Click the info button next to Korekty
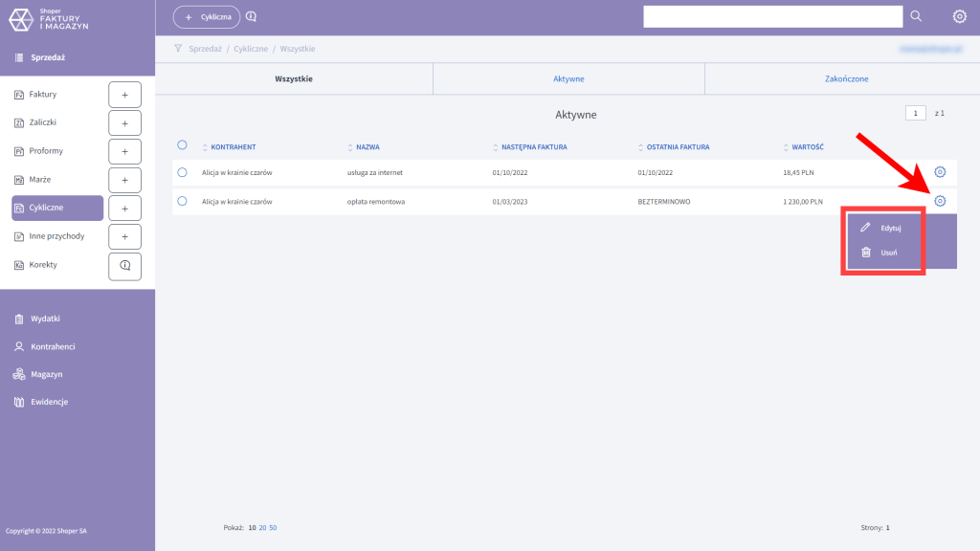The width and height of the screenshot is (980, 551). [x=124, y=265]
